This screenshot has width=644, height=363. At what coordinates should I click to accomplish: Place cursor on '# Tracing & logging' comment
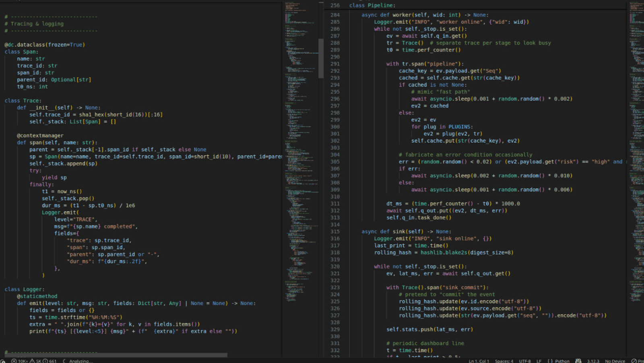(34, 24)
